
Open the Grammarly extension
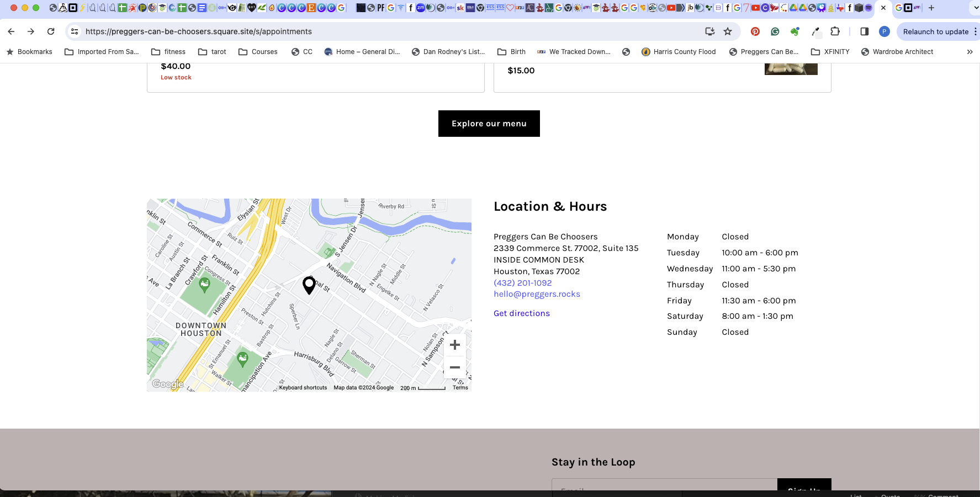point(775,31)
